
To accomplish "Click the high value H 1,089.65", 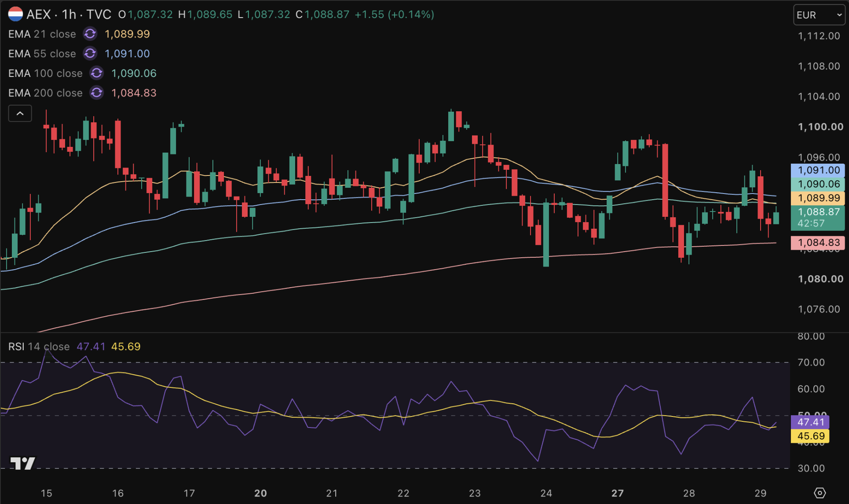I will tap(205, 15).
